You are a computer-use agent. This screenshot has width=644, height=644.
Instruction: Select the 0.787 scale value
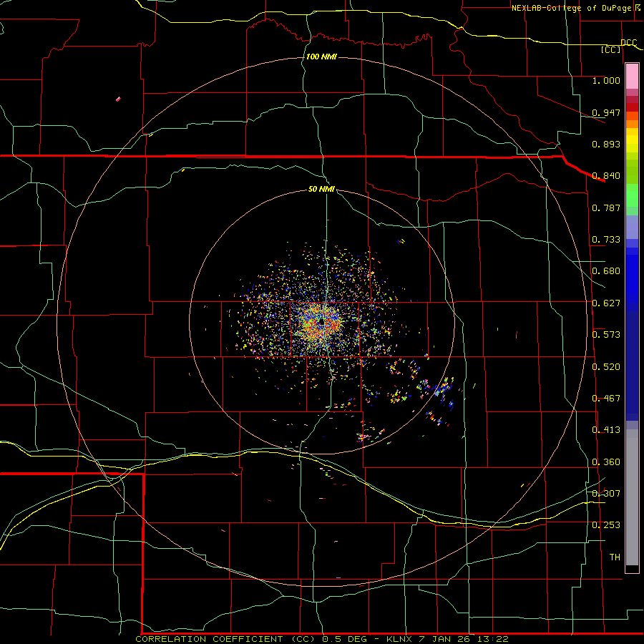(606, 208)
